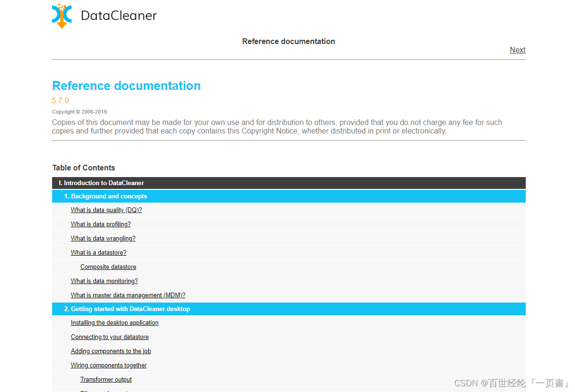Open 'What is data wrangling?' link
Image resolution: width=575 pixels, height=392 pixels.
tap(103, 239)
